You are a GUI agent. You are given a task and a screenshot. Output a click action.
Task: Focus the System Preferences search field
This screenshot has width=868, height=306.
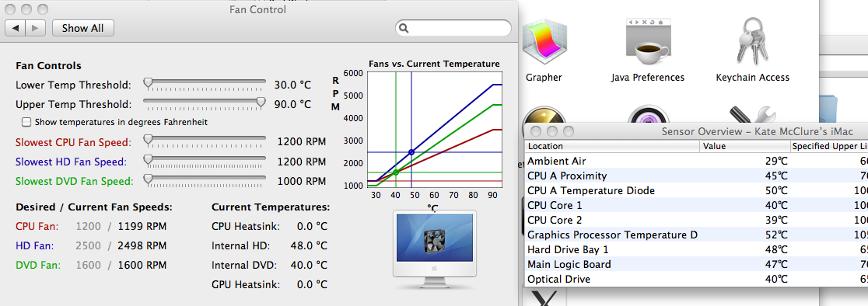tap(453, 28)
